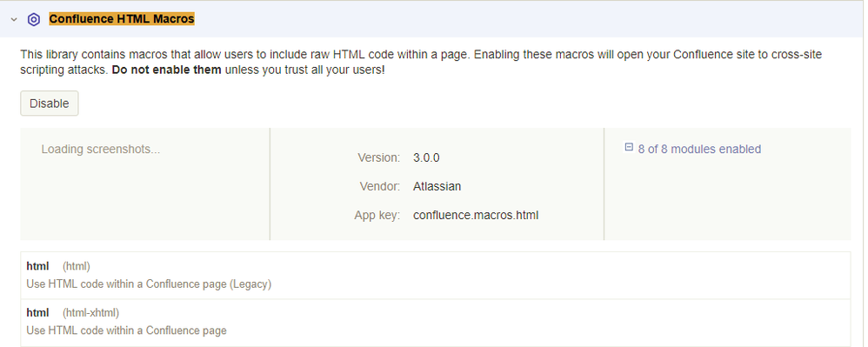Viewport: 868px width, 347px height.
Task: Click the Atlassian vendor name
Action: (437, 186)
